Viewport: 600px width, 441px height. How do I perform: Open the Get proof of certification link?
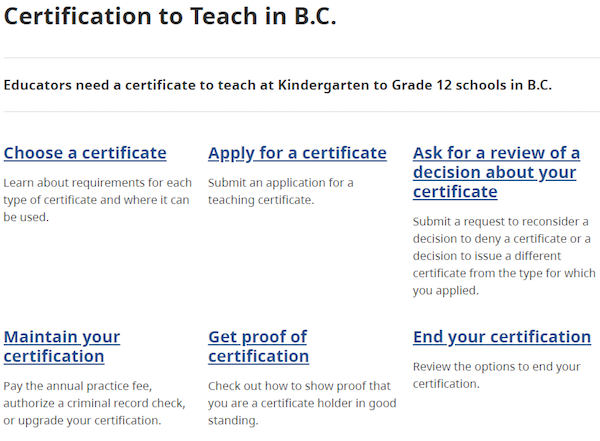point(258,346)
